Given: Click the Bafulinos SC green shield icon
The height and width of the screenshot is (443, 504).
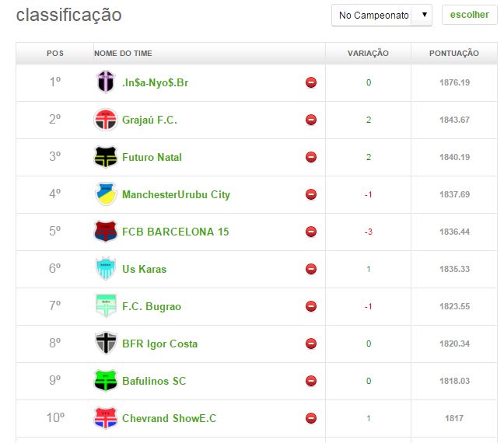Looking at the screenshot, I should tap(105, 381).
